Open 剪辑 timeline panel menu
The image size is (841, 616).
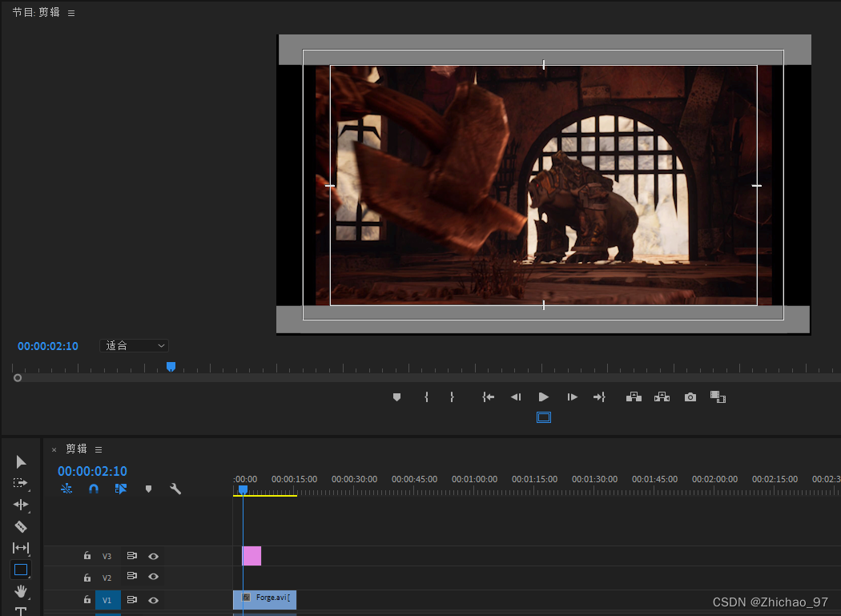[99, 449]
